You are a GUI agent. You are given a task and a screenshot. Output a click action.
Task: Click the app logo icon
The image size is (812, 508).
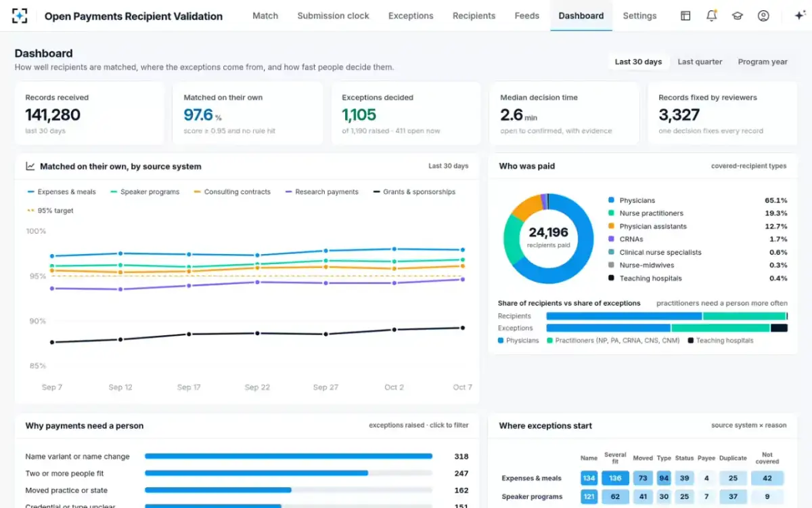(20, 16)
